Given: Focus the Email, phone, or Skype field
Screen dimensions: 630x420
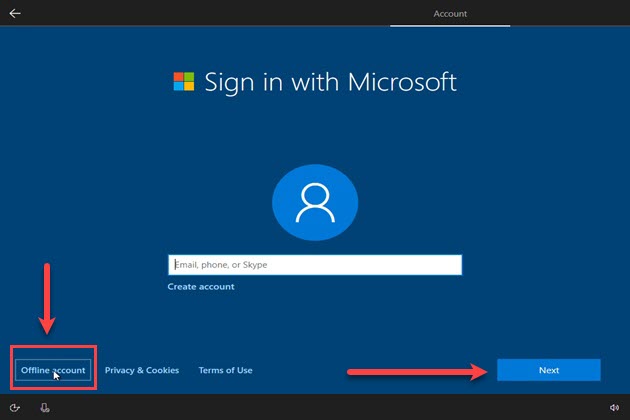Looking at the screenshot, I should coord(315,265).
